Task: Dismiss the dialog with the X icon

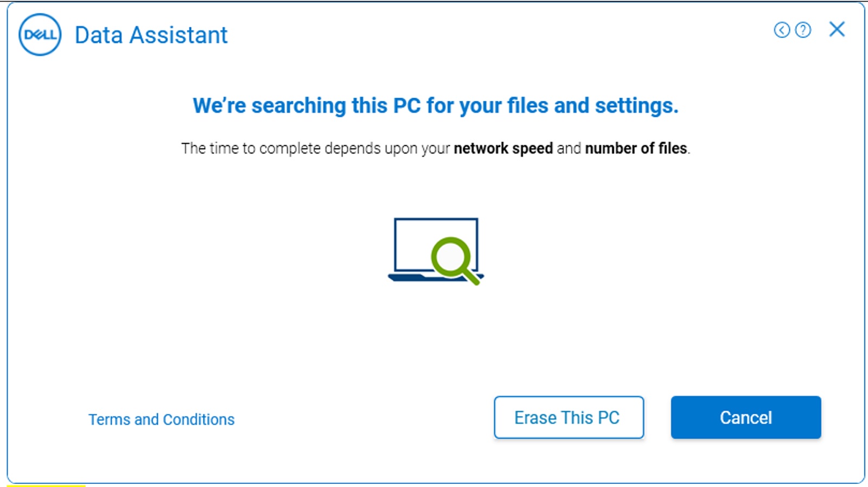Action: 837,30
